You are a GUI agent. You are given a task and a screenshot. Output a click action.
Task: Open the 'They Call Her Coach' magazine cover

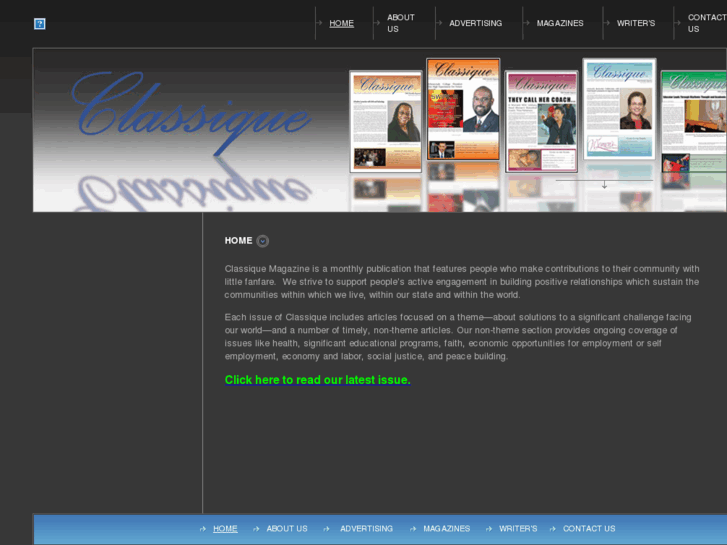coord(541,121)
